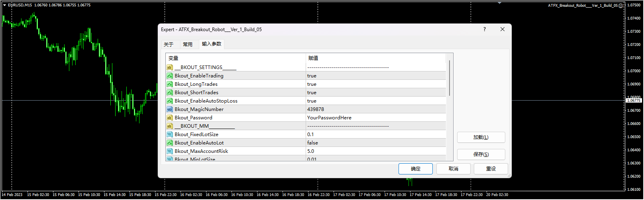Click the double icon beside Bkout_MaxAccountRisk

[169, 151]
